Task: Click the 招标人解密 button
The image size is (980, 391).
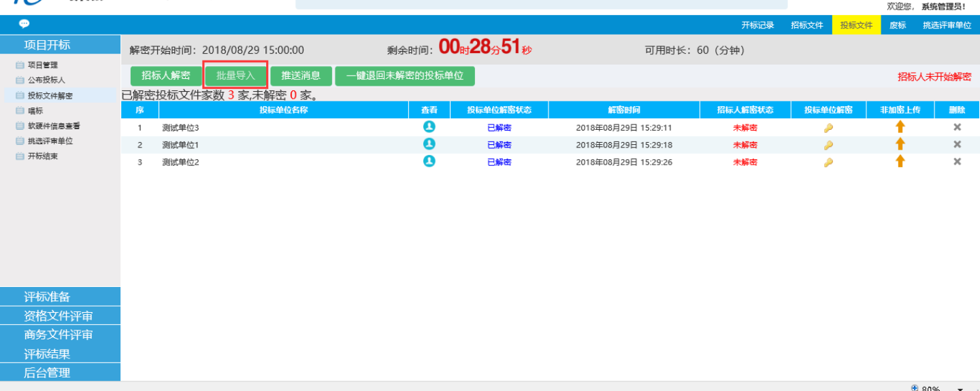Action: (x=166, y=75)
